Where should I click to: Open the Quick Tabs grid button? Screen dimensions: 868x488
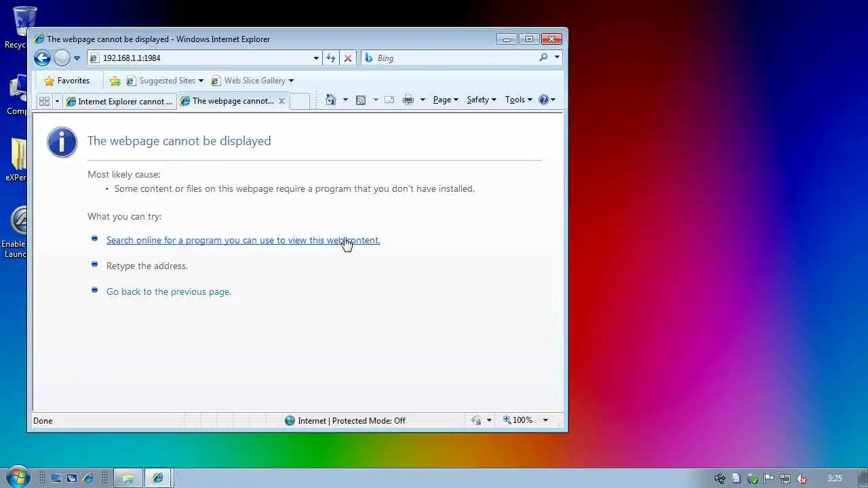[x=45, y=101]
